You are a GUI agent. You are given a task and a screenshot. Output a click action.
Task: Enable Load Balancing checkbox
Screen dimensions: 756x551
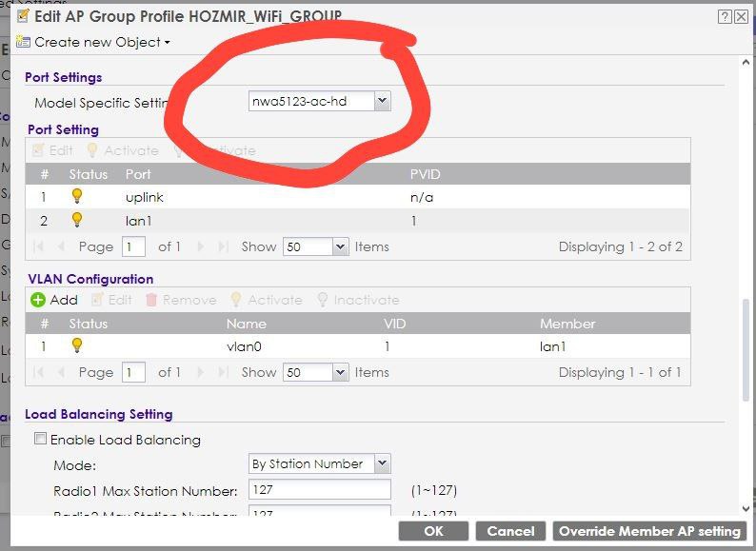coord(41,439)
